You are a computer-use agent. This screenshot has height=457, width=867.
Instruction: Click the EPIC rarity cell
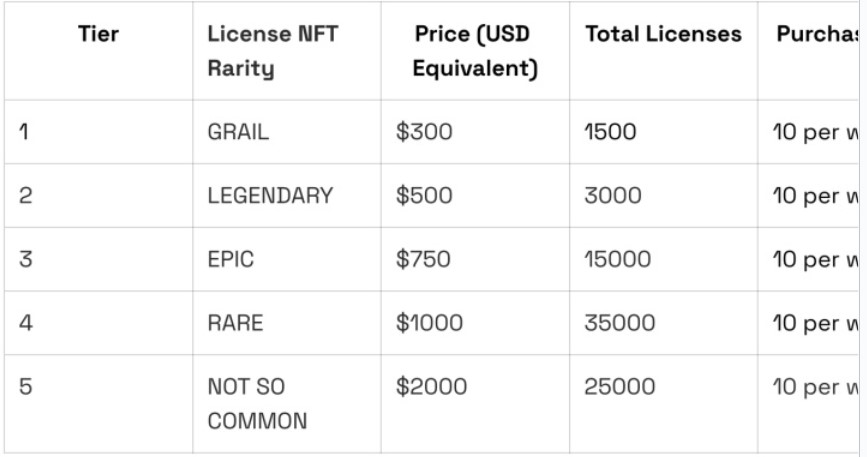[x=231, y=259]
